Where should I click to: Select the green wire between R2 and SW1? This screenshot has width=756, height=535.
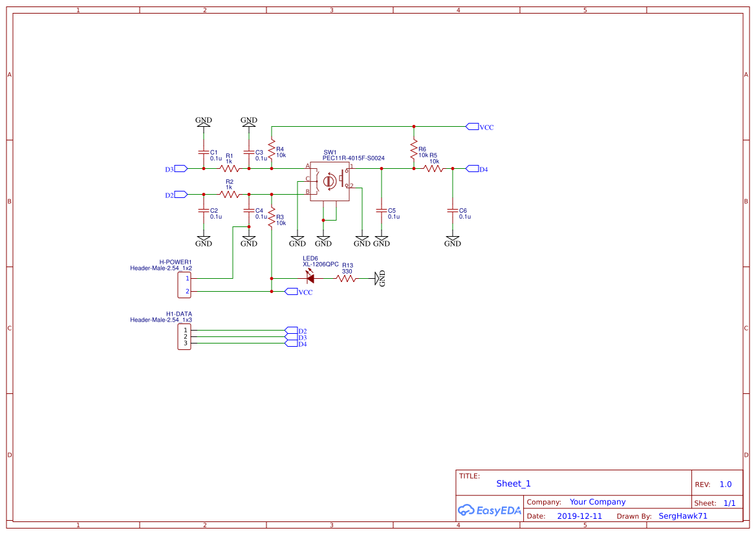coord(285,193)
